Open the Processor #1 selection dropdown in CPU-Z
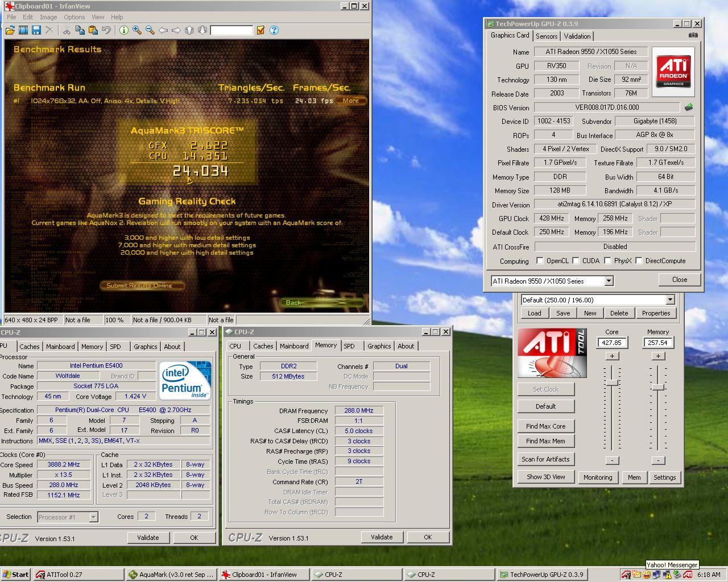 tap(93, 517)
